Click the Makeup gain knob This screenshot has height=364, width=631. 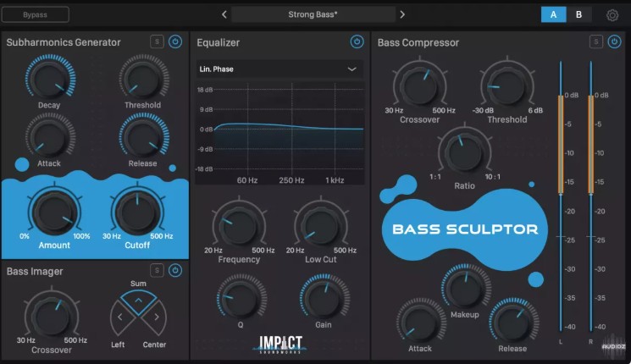[466, 287]
